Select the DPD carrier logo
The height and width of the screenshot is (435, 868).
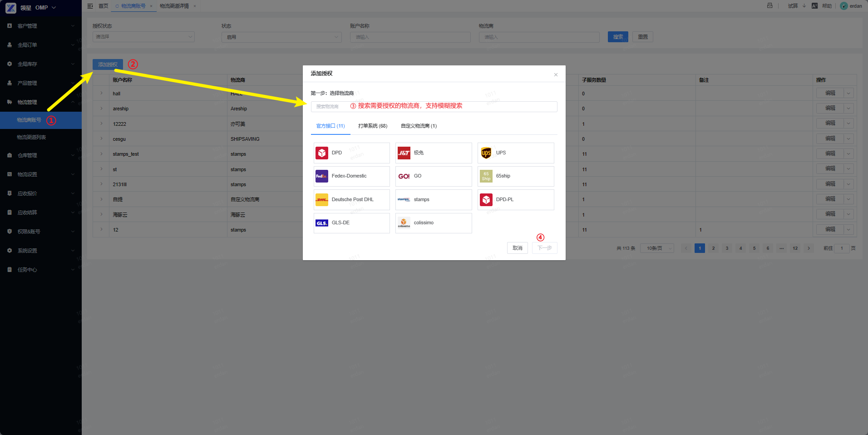click(322, 153)
